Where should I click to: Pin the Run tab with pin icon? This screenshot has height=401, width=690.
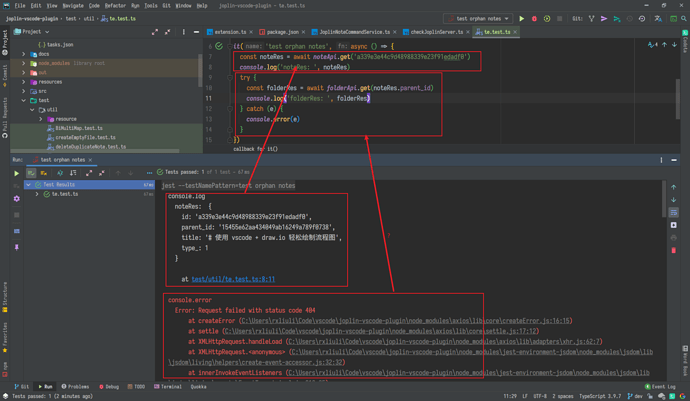[x=17, y=247]
